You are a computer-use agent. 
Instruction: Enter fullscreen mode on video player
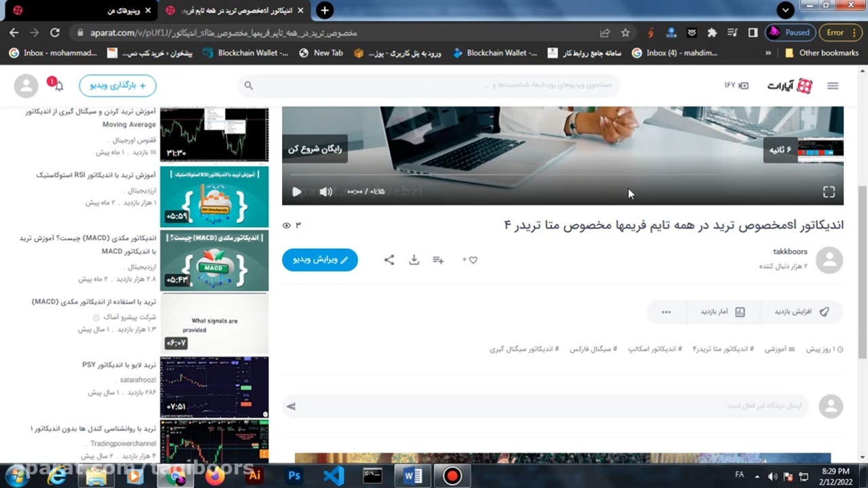[829, 192]
